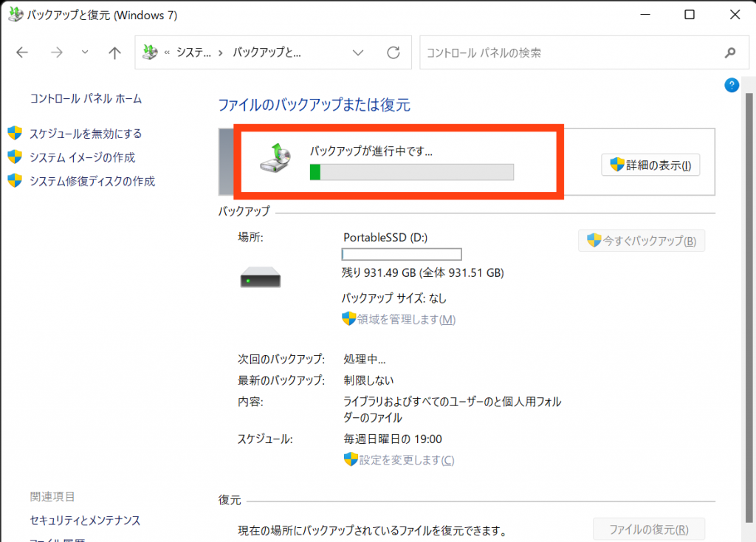
Task: Click 設定を変更します link
Action: point(406,460)
